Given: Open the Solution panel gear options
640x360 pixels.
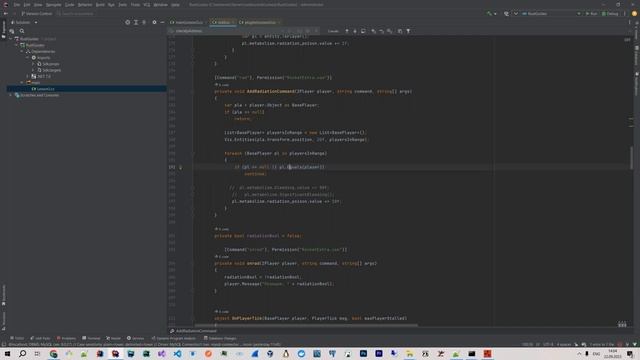Looking at the screenshot, I should tap(154, 22).
